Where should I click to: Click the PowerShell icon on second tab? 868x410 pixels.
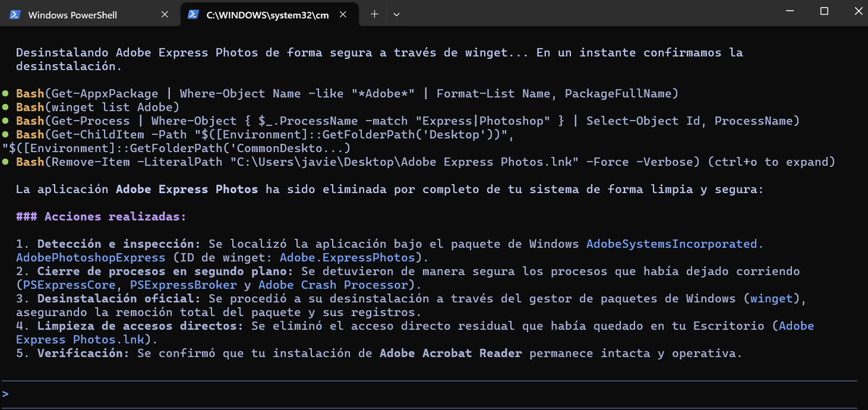tap(193, 14)
